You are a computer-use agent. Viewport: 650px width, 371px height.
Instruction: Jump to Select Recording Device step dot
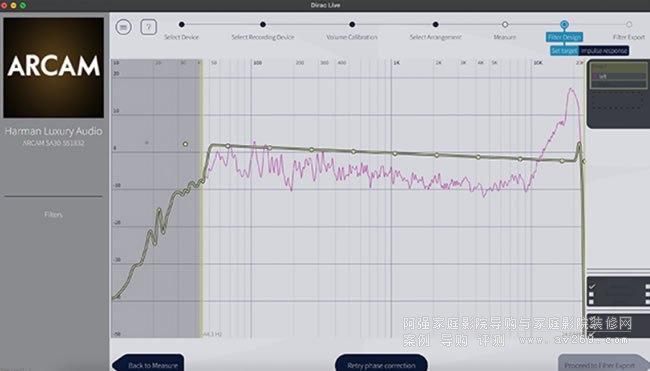(263, 24)
